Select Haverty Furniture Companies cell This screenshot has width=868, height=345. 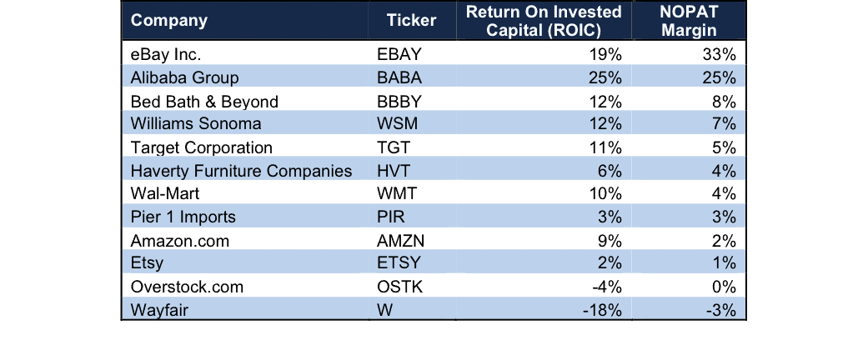pyautogui.click(x=241, y=171)
